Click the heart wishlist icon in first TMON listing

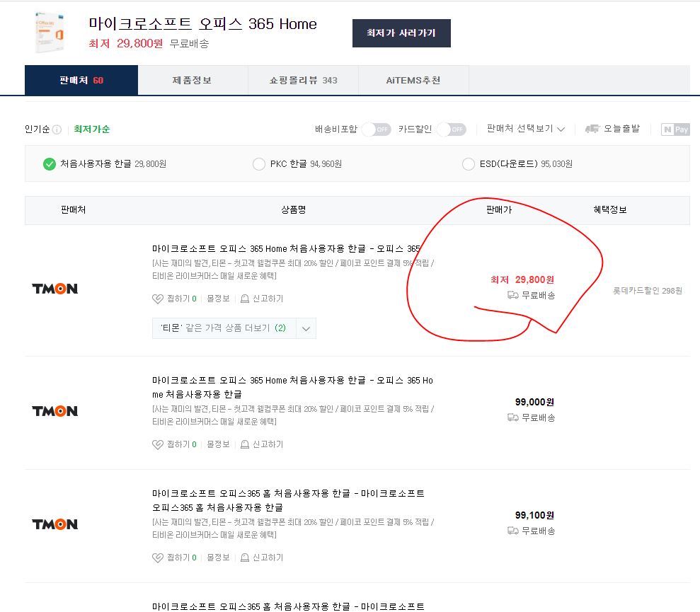point(158,299)
